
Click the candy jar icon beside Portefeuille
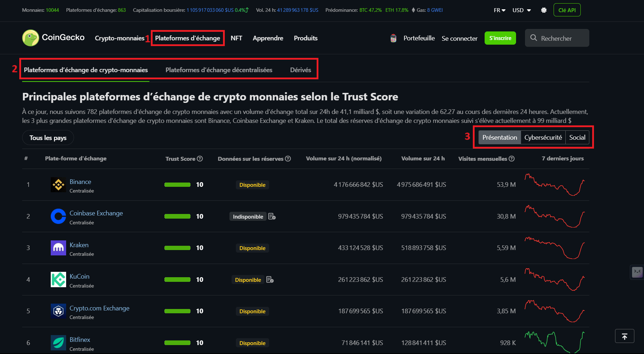coord(393,38)
